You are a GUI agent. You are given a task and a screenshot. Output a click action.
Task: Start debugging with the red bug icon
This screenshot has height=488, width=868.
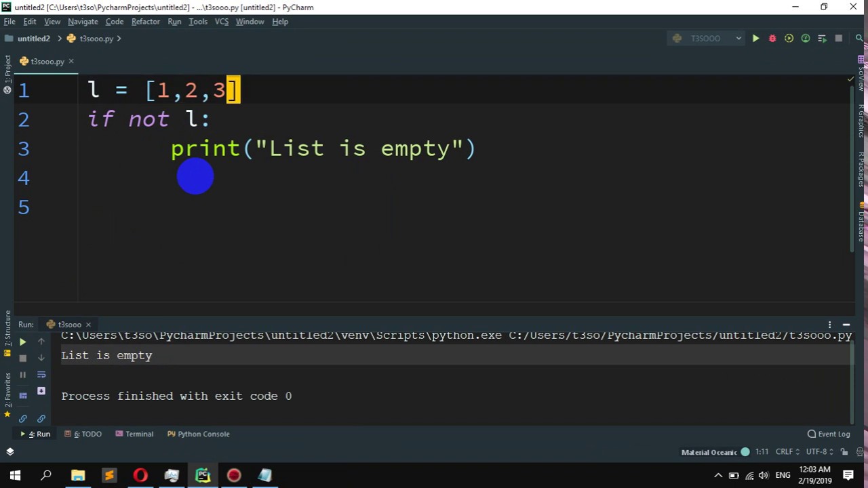pyautogui.click(x=772, y=39)
